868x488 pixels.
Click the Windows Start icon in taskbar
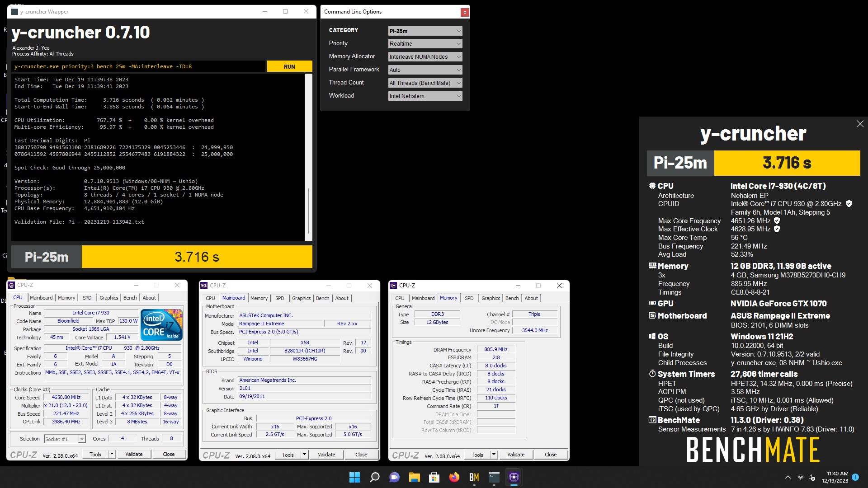[x=355, y=477]
